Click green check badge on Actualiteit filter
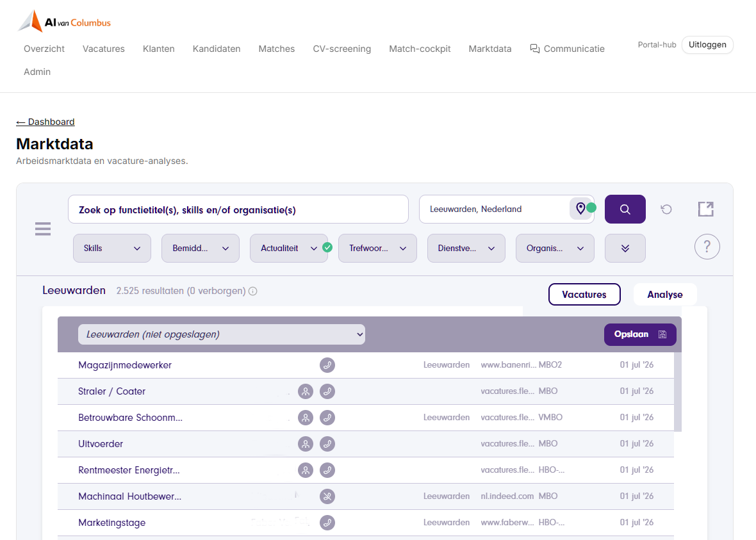Screen dimensions: 756x540 (x=327, y=247)
